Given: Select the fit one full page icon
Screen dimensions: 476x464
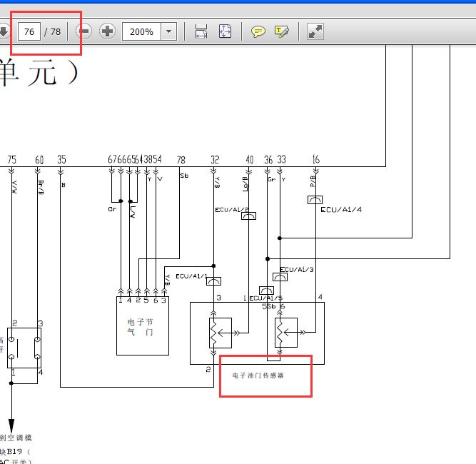Looking at the screenshot, I should [225, 31].
